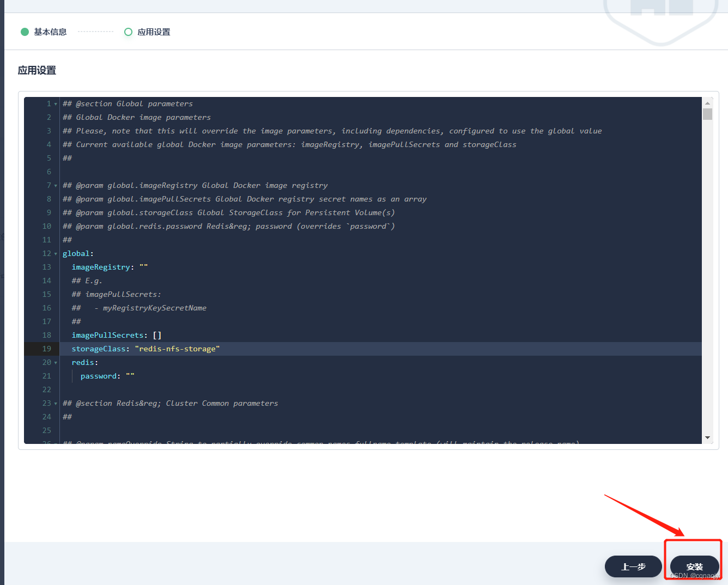Viewport: 728px width, 585px height.
Task: Click the "- myRegistryKeySecretName" comment line
Action: pyautogui.click(x=139, y=308)
